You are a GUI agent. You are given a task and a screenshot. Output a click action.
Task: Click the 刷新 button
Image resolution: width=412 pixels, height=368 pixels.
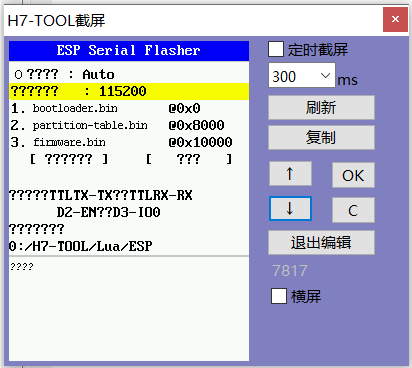[x=321, y=108]
